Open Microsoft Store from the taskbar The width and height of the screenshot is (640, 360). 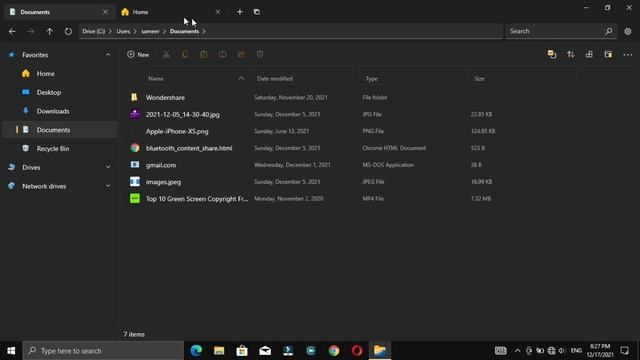click(x=242, y=351)
